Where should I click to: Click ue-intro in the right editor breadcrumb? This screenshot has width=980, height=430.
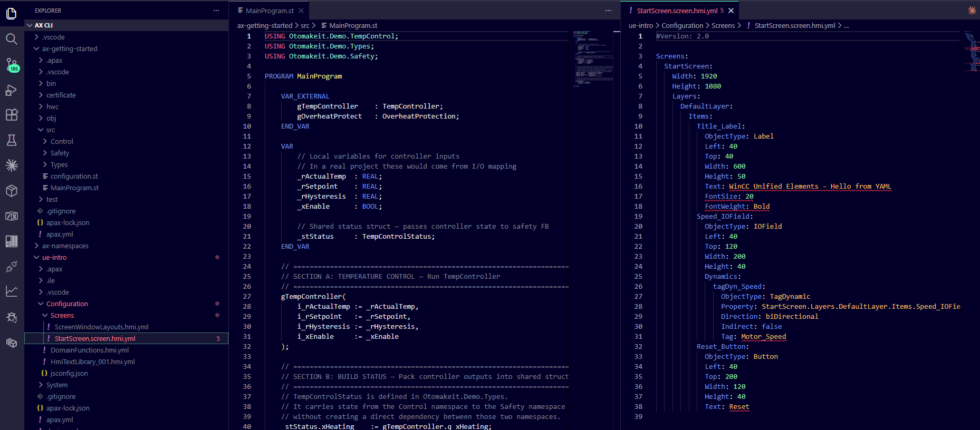pyautogui.click(x=641, y=25)
